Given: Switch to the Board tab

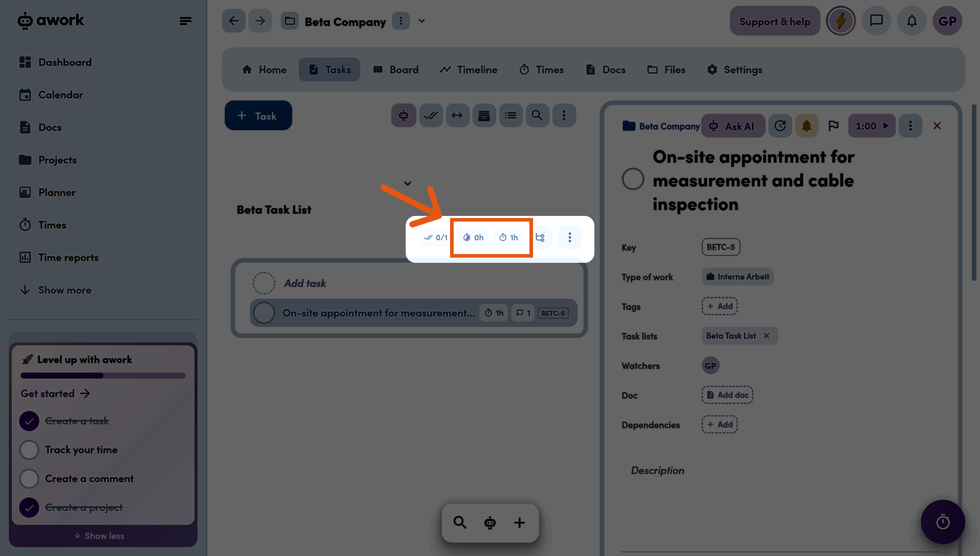Looking at the screenshot, I should (x=395, y=70).
